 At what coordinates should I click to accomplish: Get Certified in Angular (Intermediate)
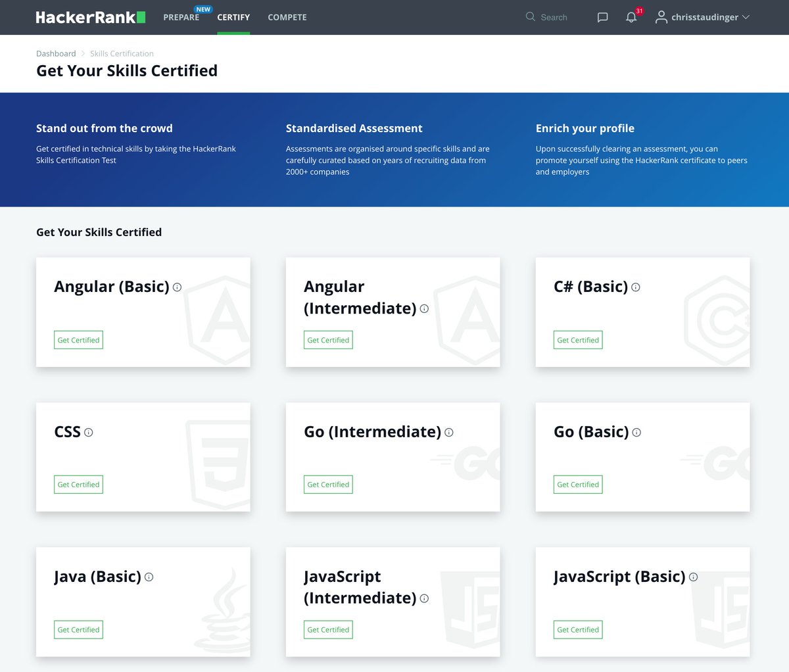(x=328, y=340)
